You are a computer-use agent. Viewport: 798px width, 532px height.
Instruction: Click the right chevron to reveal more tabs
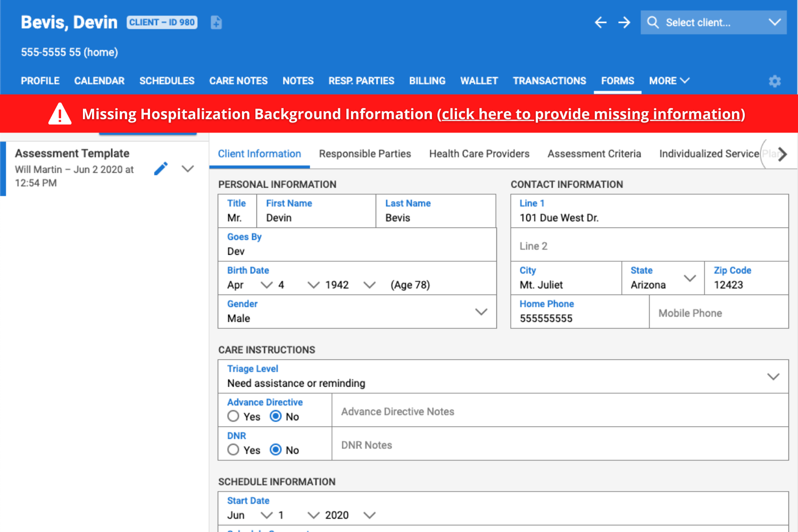tap(783, 154)
